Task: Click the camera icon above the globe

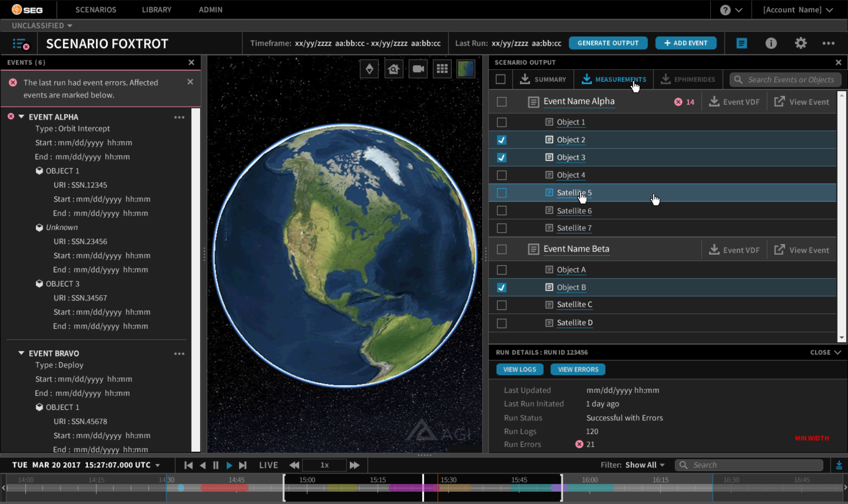Action: (418, 69)
